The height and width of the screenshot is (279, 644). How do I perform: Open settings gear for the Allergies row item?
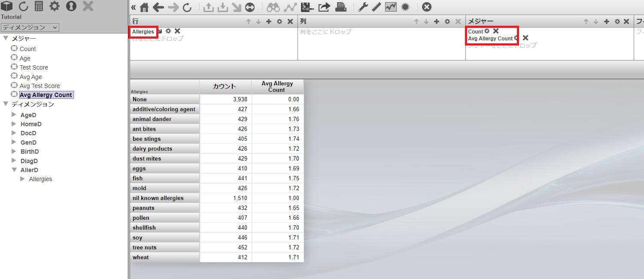click(168, 31)
